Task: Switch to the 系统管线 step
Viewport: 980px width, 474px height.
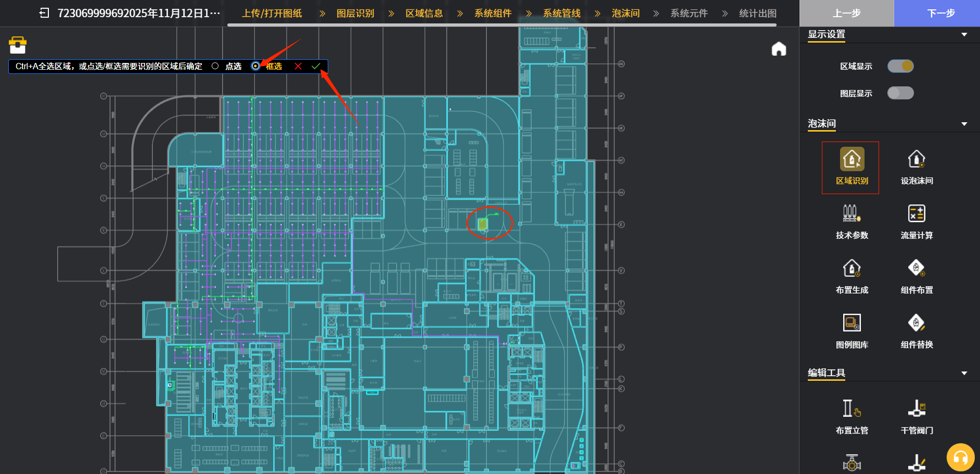Action: tap(561, 14)
